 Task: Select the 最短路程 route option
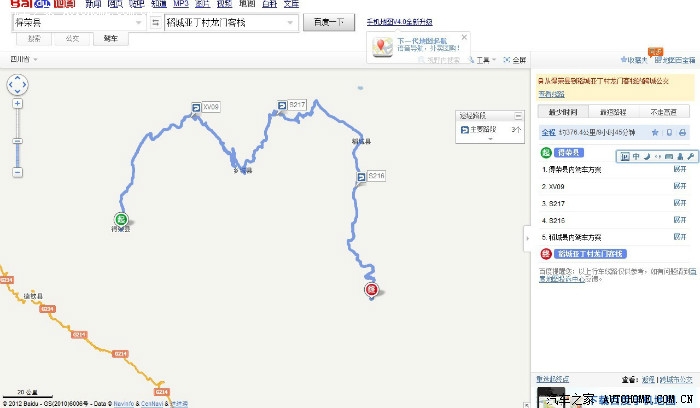(612, 111)
